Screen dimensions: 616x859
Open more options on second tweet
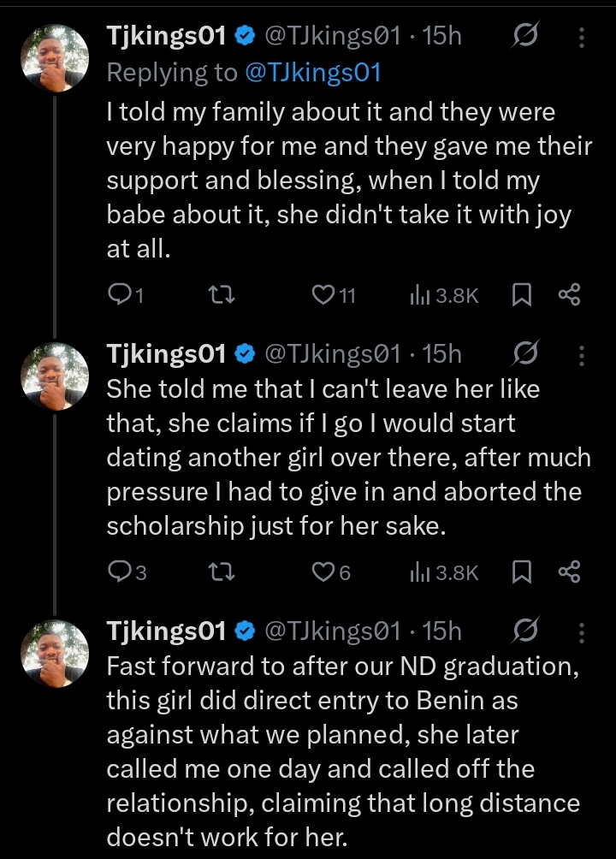[582, 354]
